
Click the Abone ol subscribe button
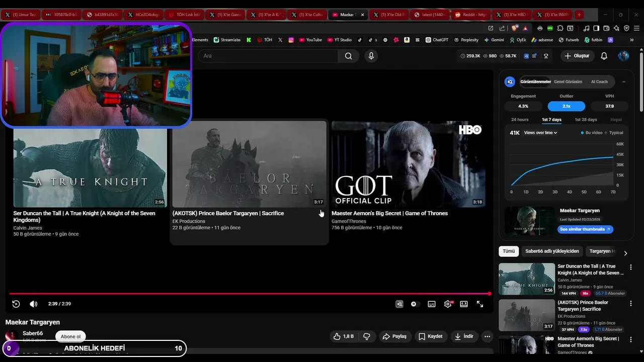(x=70, y=336)
